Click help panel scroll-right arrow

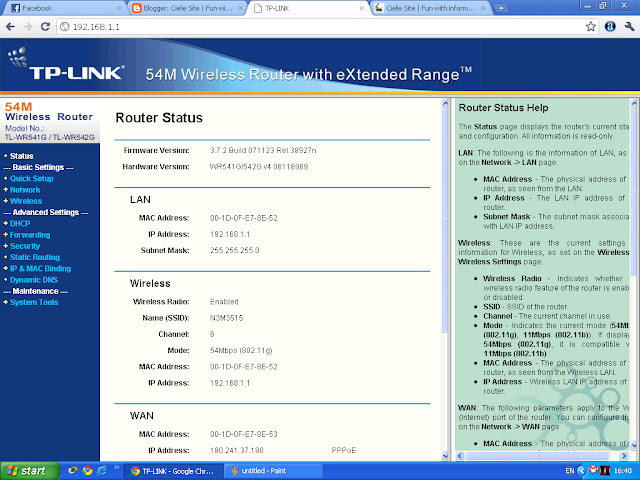coord(624,456)
